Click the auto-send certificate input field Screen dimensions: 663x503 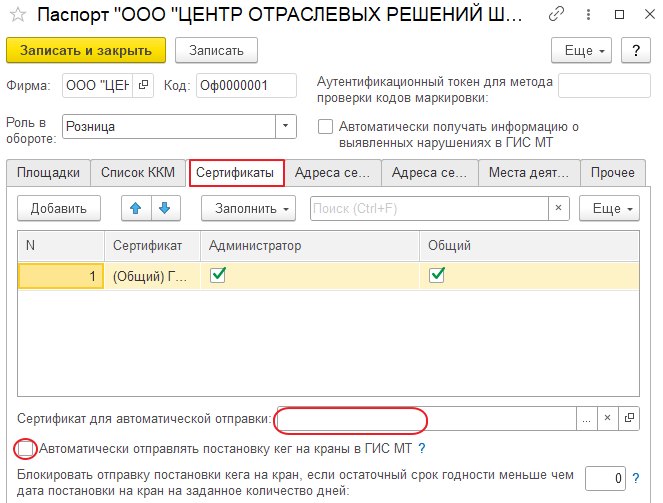pos(426,418)
